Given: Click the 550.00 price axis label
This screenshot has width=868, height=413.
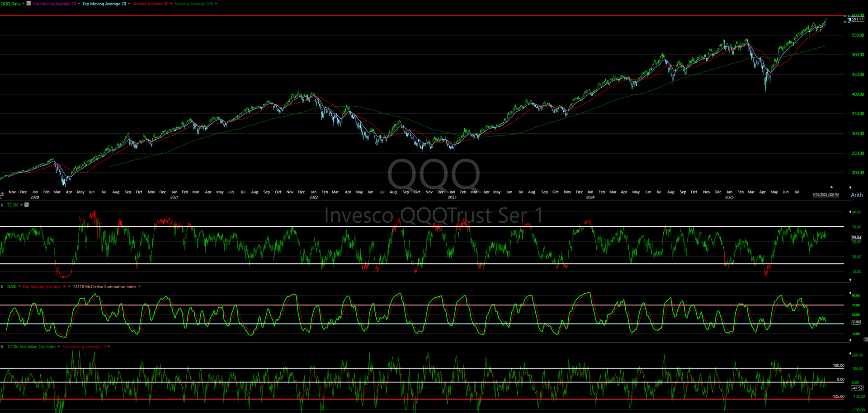Looking at the screenshot, I should coord(858,35).
